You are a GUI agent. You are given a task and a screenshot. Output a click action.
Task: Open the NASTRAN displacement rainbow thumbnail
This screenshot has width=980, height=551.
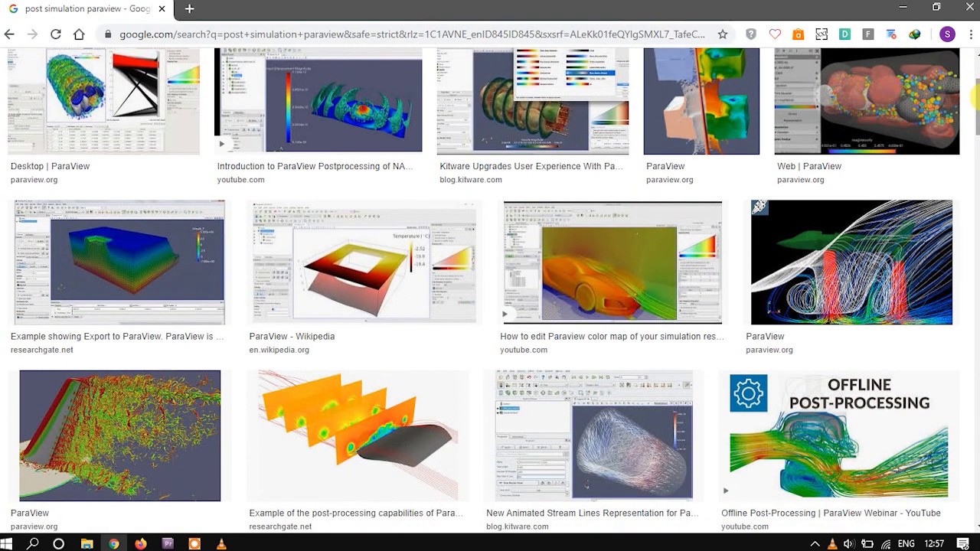(x=318, y=101)
